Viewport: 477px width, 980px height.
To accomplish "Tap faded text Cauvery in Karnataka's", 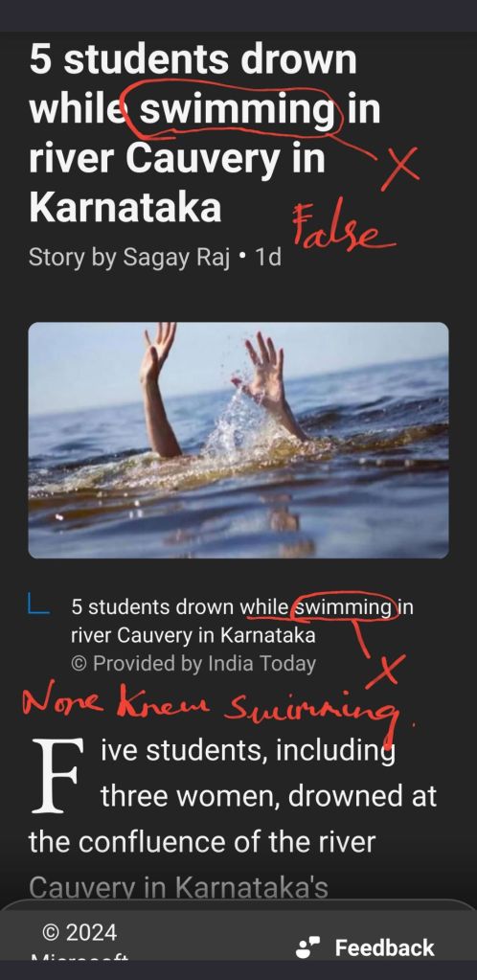I will pyautogui.click(x=178, y=887).
